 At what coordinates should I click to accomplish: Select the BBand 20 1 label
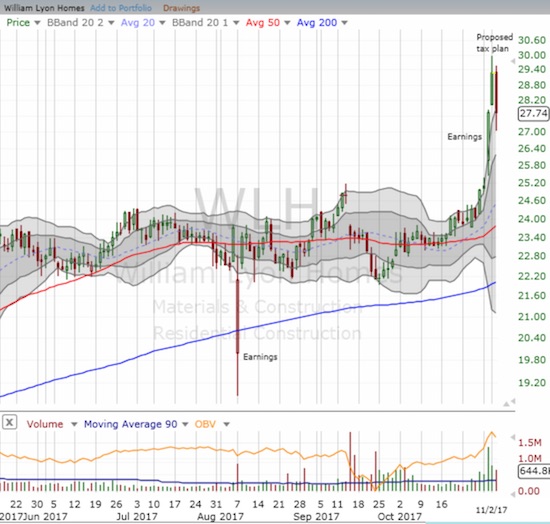click(x=200, y=23)
